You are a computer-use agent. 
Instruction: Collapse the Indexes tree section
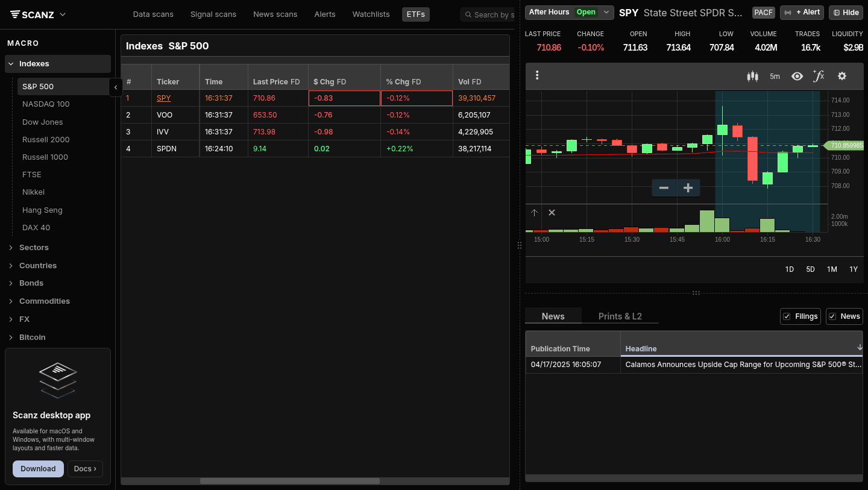pyautogui.click(x=58, y=64)
